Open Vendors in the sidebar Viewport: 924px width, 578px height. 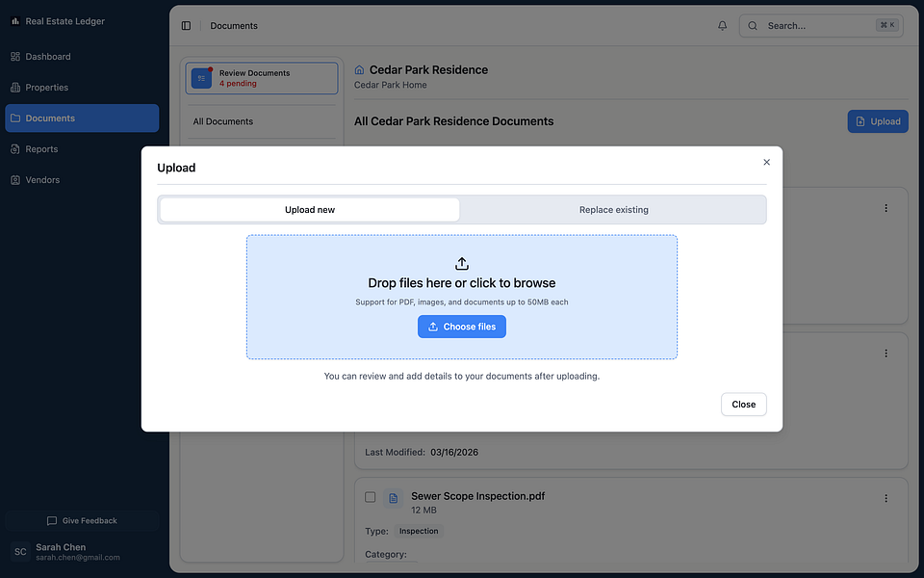(x=82, y=180)
